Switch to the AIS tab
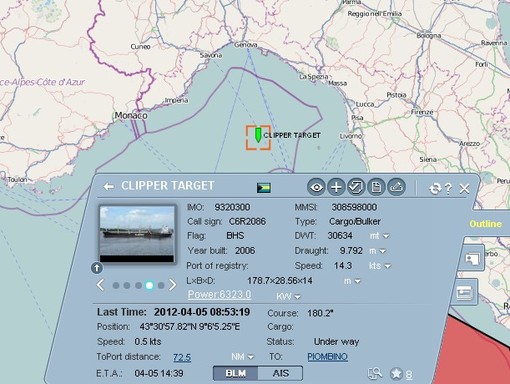 (281, 373)
